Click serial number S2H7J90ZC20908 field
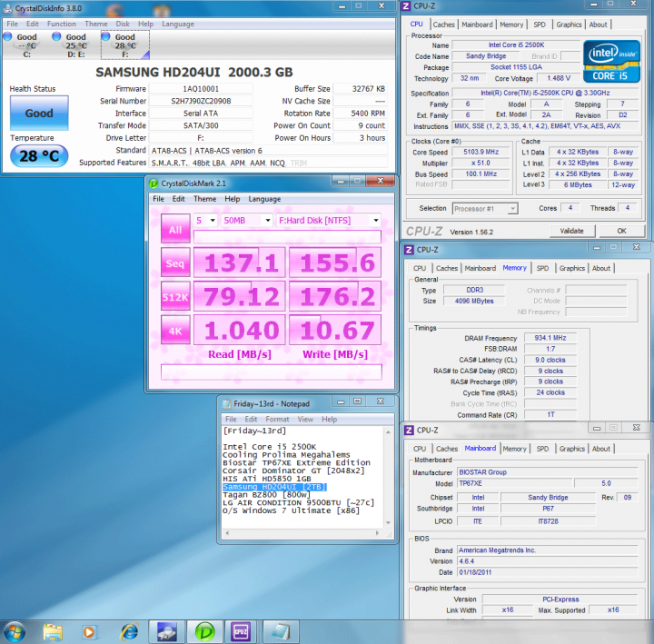 201,101
